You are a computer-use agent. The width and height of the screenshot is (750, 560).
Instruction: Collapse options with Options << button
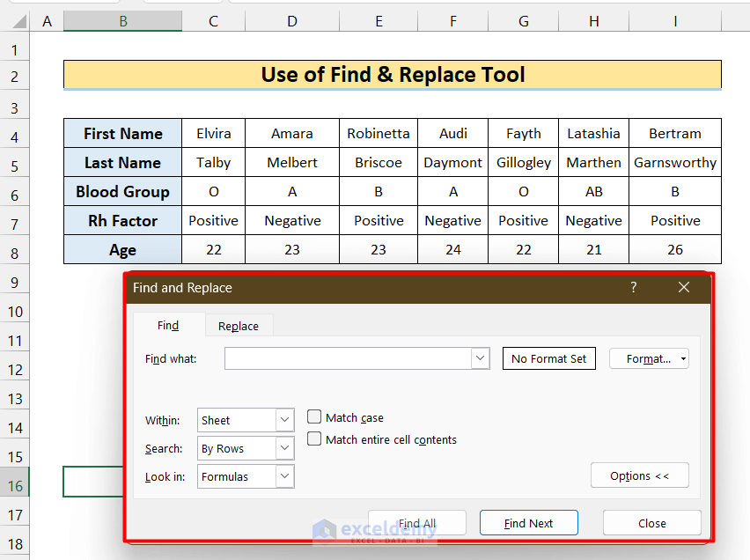click(639, 476)
